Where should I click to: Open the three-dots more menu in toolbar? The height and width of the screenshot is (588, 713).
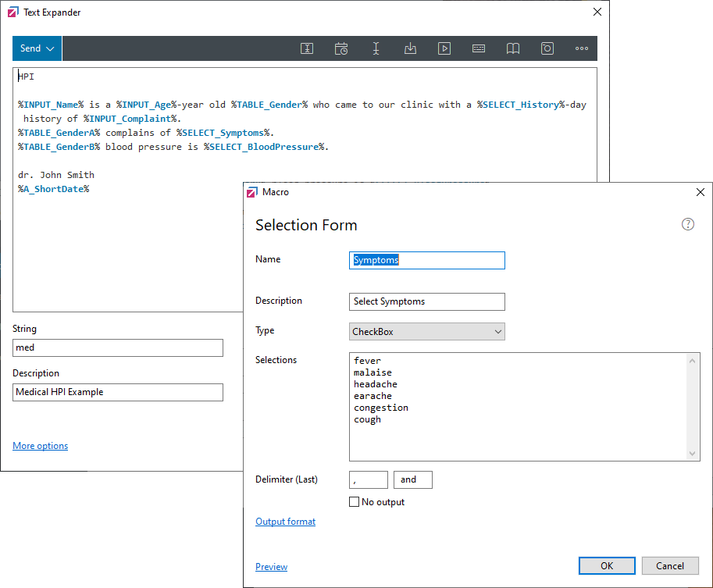click(582, 48)
